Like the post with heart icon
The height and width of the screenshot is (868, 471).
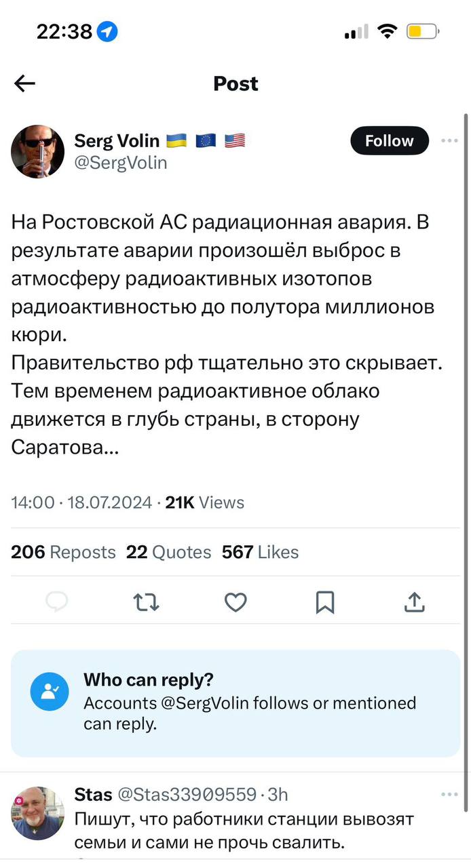click(235, 601)
